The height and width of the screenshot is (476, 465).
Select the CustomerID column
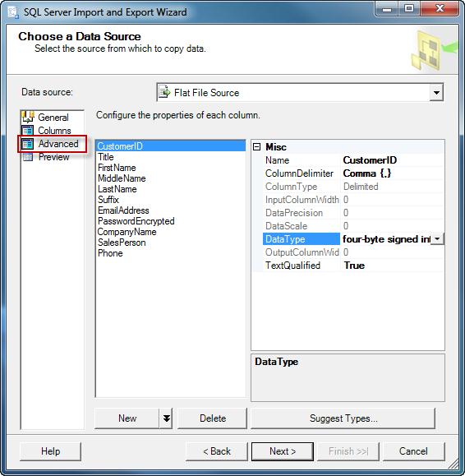pyautogui.click(x=170, y=146)
